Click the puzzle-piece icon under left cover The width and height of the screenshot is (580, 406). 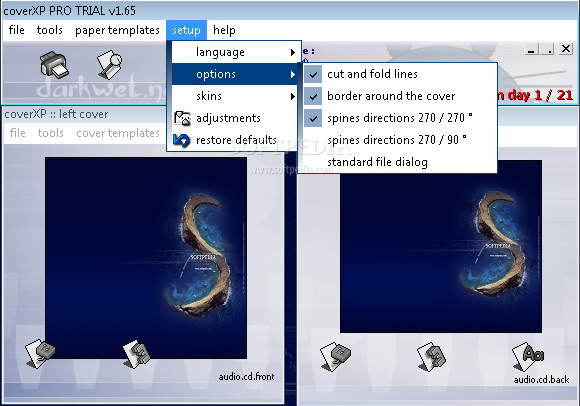[x=137, y=353]
